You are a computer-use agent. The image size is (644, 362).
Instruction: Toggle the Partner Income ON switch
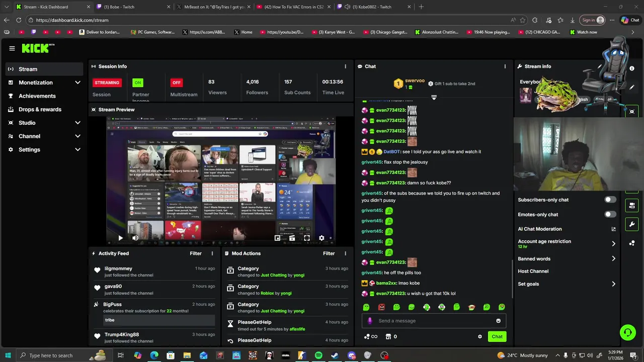pos(137,82)
